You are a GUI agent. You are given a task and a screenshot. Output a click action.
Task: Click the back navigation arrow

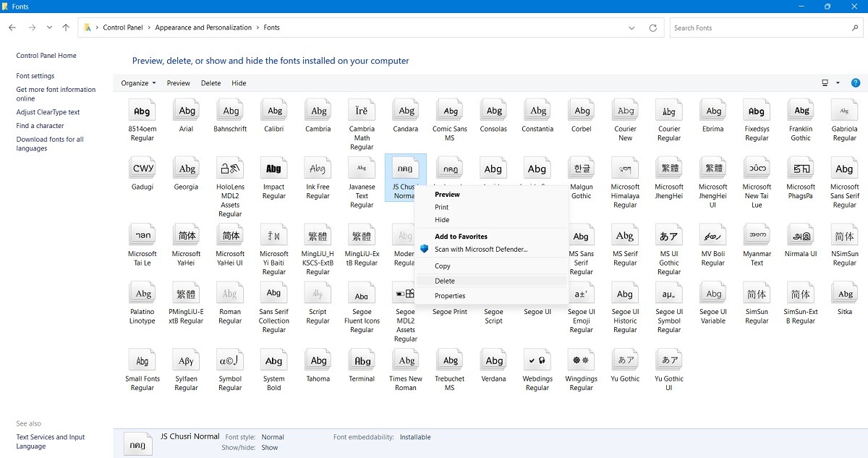coord(12,27)
